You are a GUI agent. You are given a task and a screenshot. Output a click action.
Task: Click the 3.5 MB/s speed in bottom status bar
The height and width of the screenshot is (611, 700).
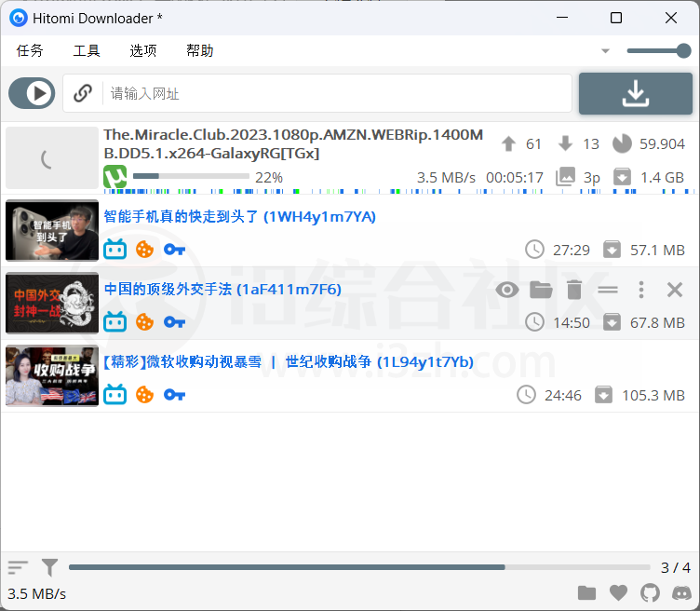36,594
